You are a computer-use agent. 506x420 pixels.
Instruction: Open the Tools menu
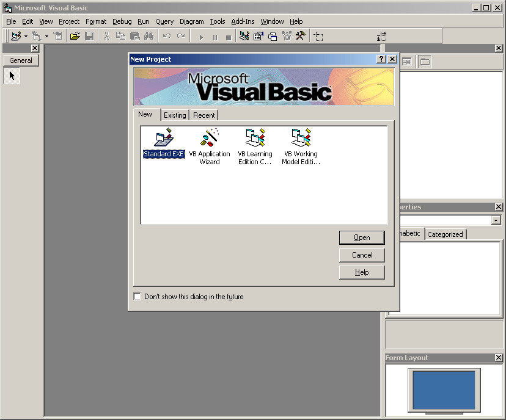click(x=218, y=21)
